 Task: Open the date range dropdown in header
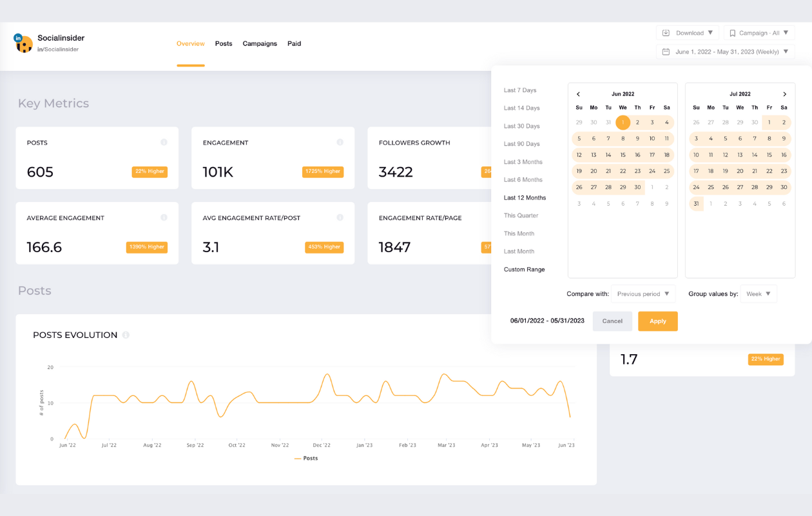[726, 52]
